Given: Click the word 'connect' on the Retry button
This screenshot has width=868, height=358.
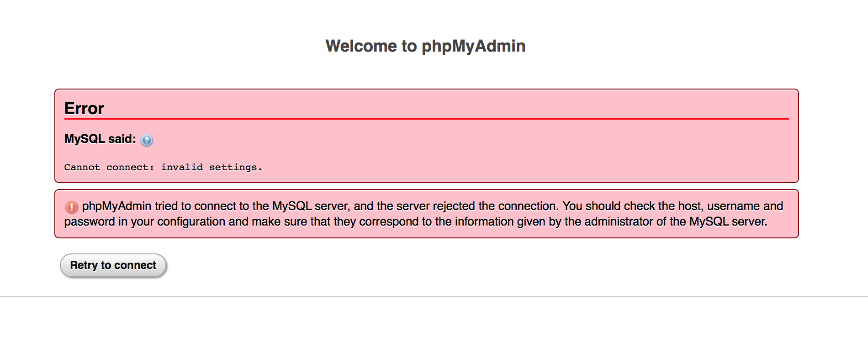Looking at the screenshot, I should click(x=135, y=265).
